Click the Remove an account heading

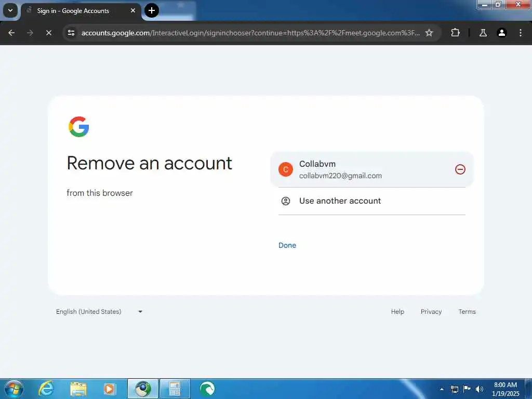149,163
